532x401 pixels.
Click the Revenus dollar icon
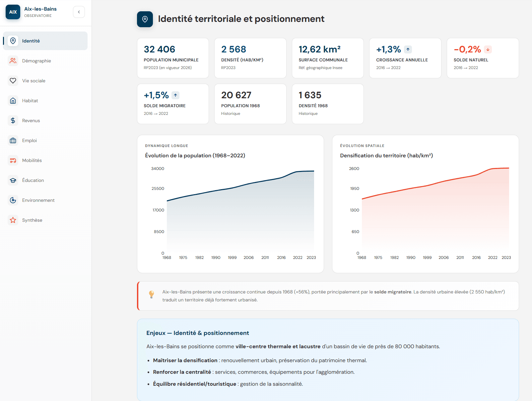coord(13,120)
